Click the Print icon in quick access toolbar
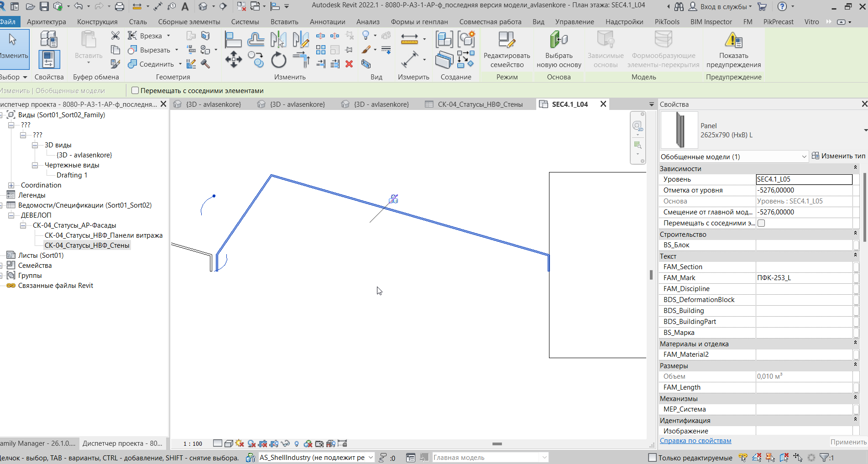 coord(120,7)
